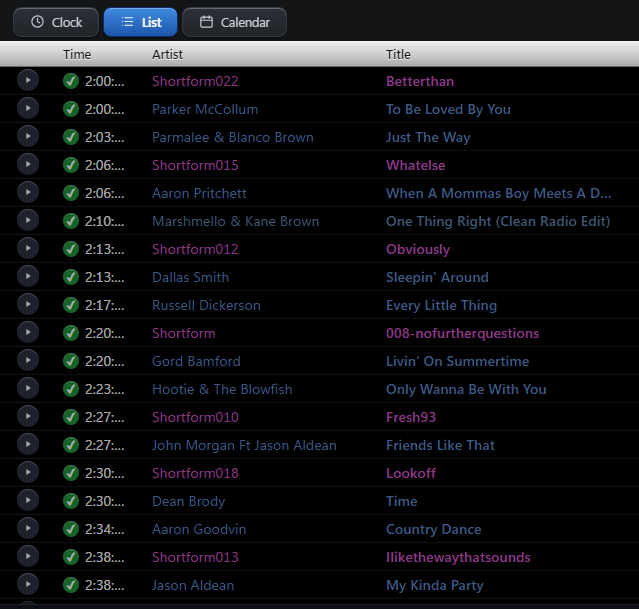Click green check for Friends Like That

pyautogui.click(x=71, y=445)
